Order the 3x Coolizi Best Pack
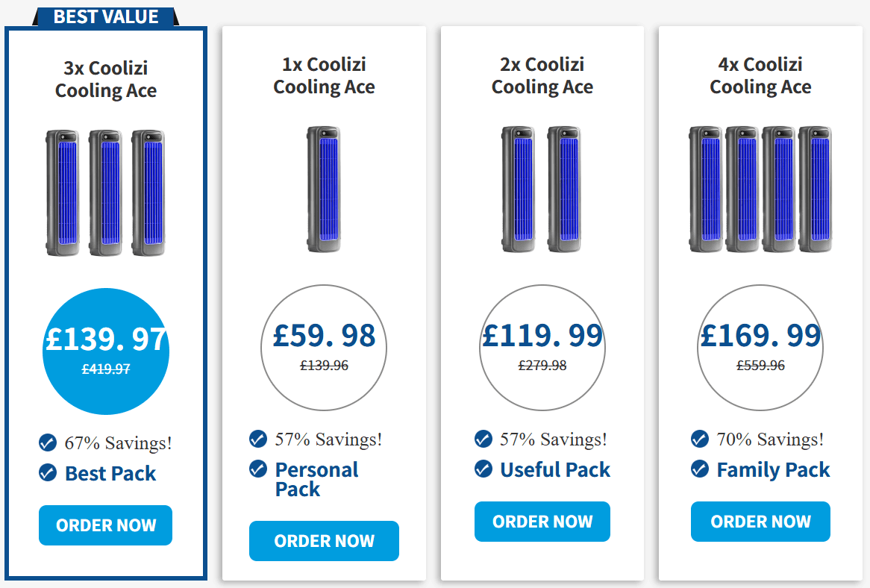The height and width of the screenshot is (588, 870). click(105, 525)
